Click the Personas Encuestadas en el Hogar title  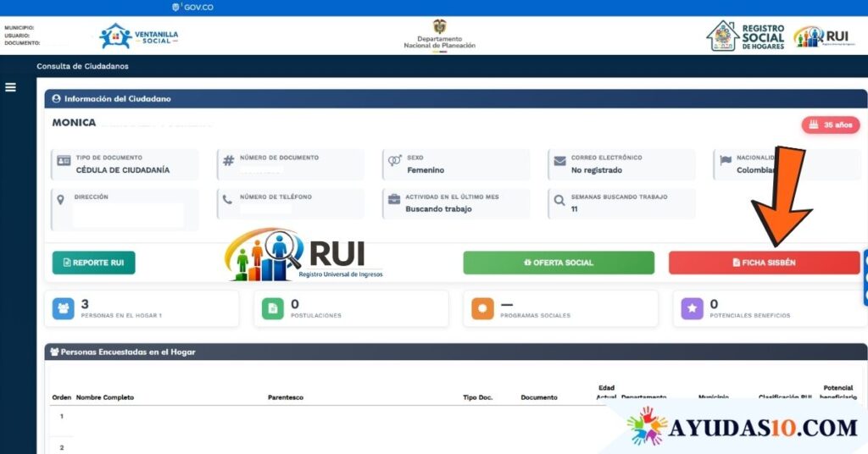tap(128, 352)
